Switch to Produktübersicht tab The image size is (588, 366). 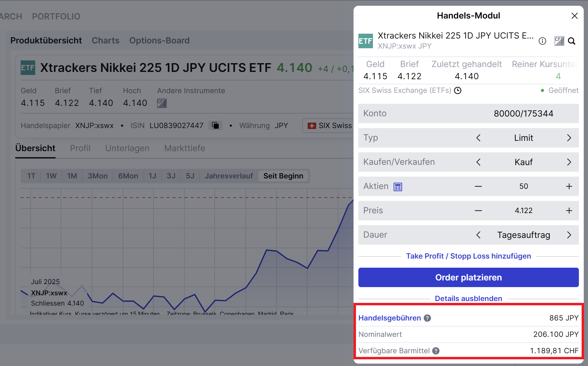46,40
